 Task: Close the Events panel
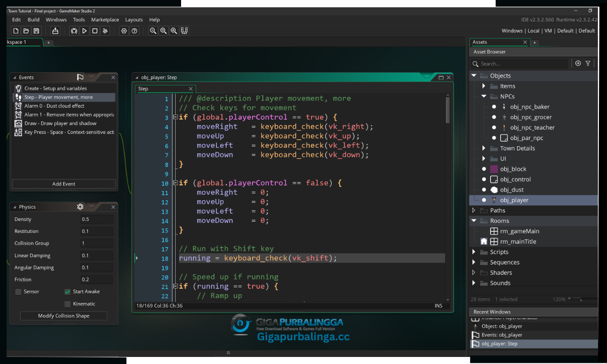point(113,77)
